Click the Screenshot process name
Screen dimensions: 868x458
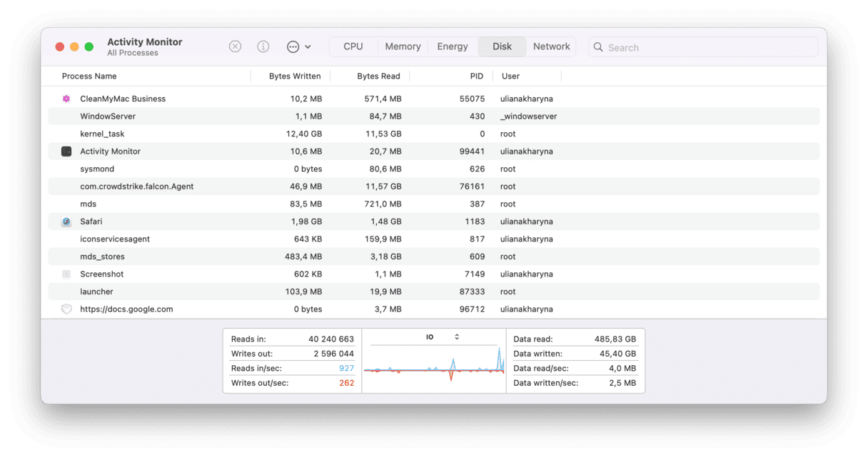click(102, 274)
